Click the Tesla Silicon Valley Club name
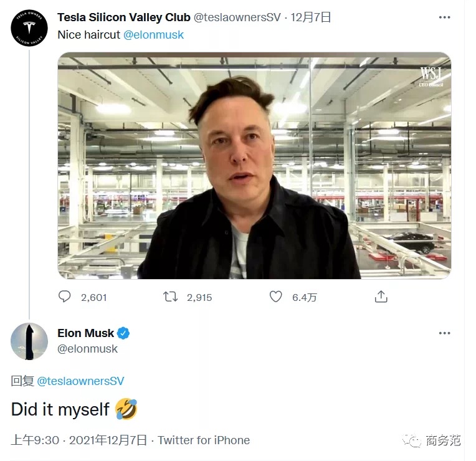 124,17
